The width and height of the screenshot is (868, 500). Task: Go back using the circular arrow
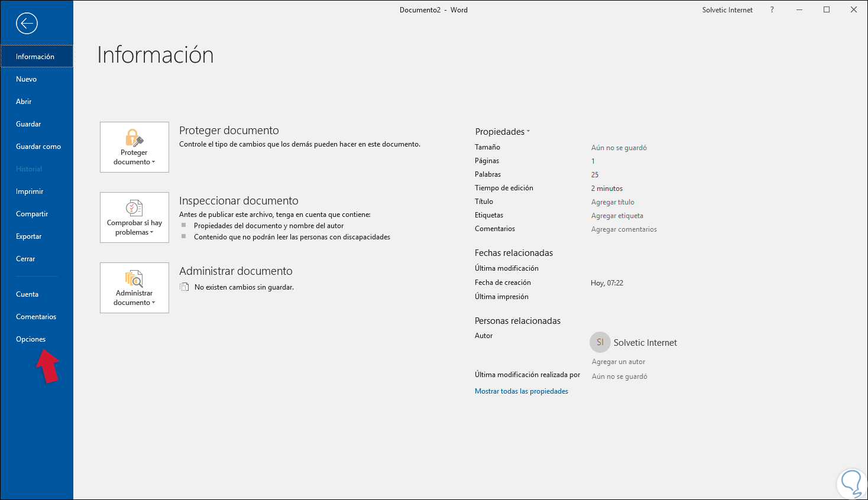[27, 24]
